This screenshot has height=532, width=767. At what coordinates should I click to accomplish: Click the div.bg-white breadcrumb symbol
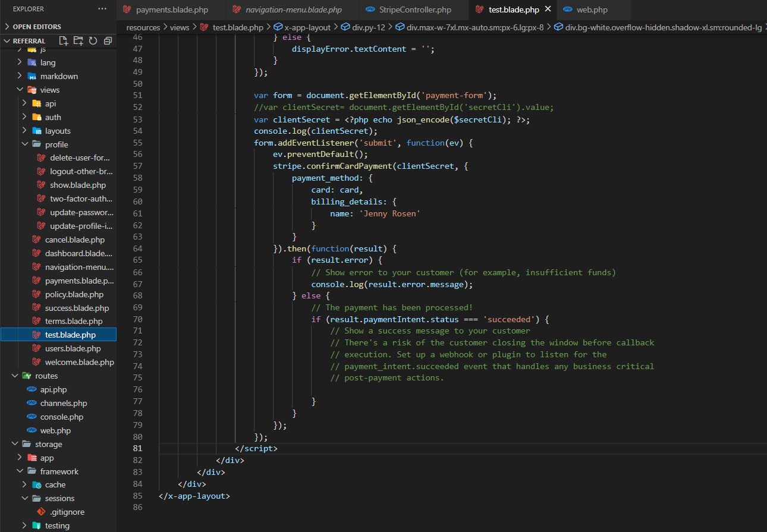pos(664,27)
